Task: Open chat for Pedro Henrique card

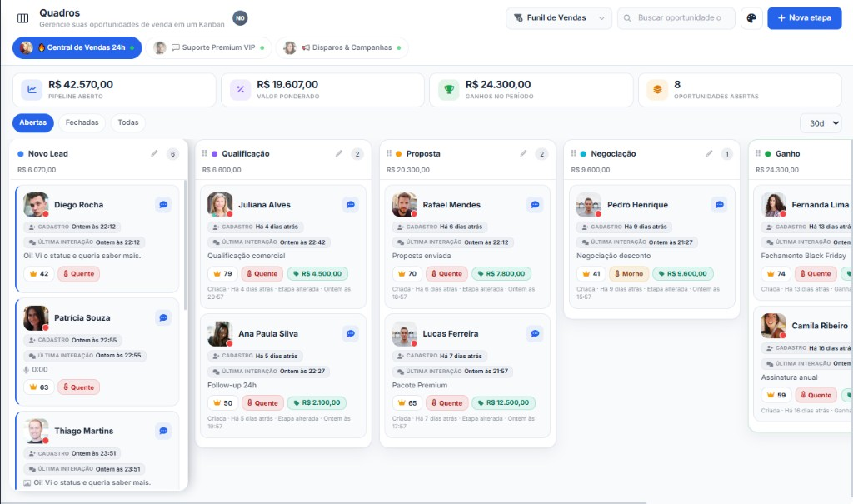Action: click(719, 205)
